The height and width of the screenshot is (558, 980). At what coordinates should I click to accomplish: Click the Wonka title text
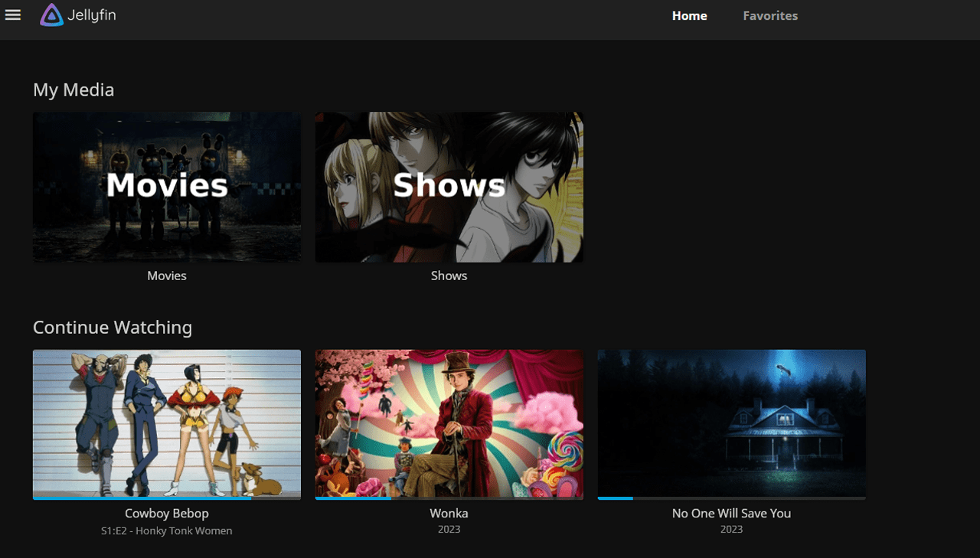click(449, 514)
